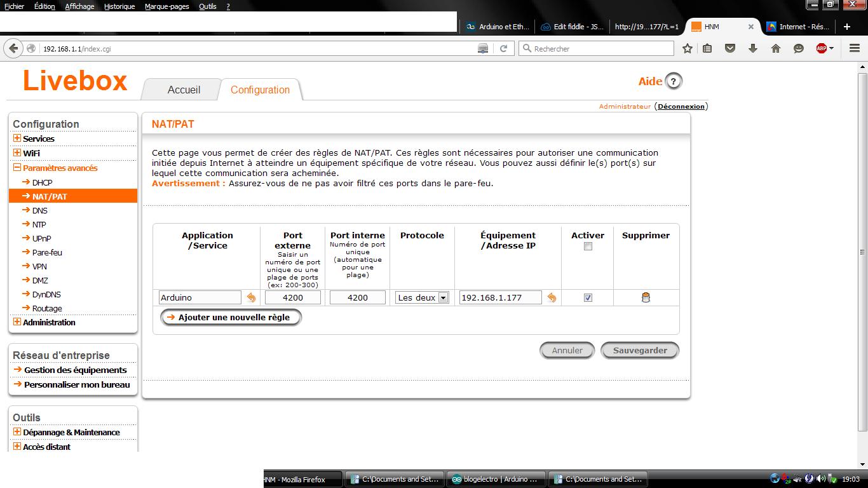Open the downloads arrow icon
The width and height of the screenshot is (868, 488).
click(753, 48)
